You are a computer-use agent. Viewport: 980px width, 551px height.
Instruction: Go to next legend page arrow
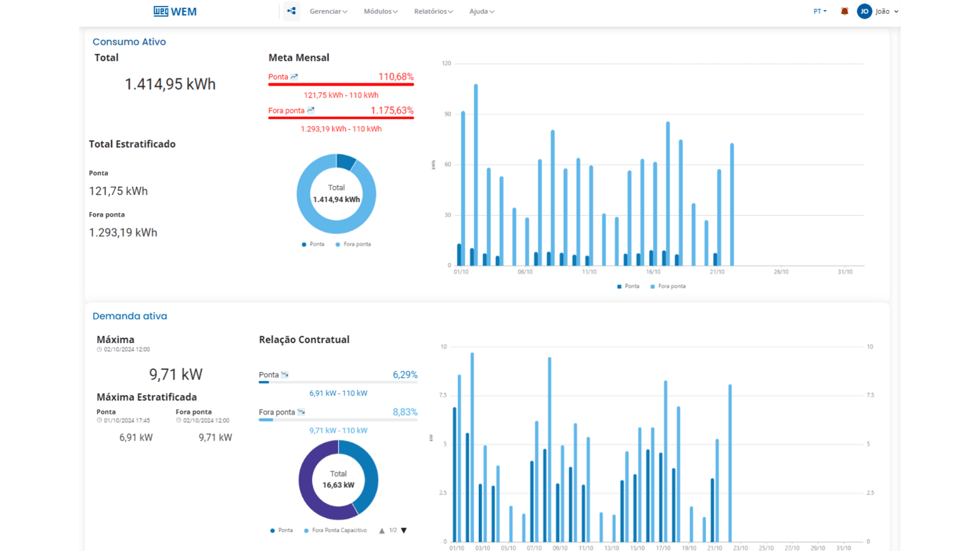coord(404,531)
